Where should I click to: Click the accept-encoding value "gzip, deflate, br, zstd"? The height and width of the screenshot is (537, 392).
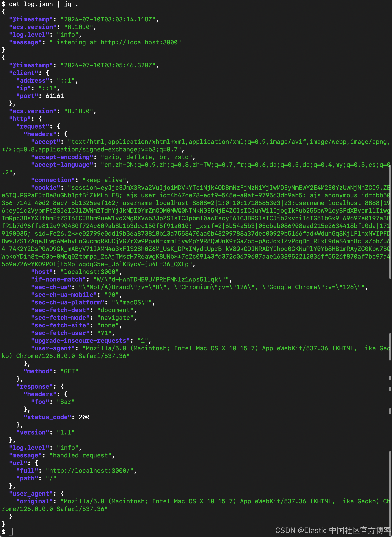tap(146, 157)
